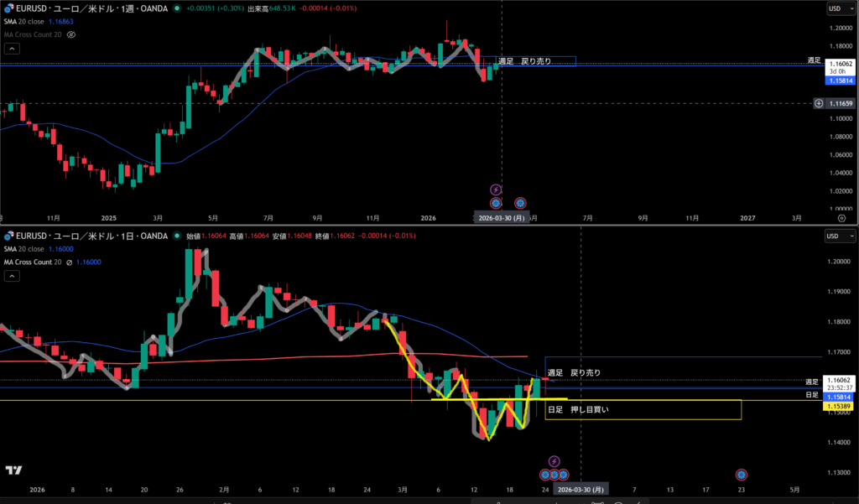Toggle MA Cross Count visibility in daily chart

[x=70, y=262]
